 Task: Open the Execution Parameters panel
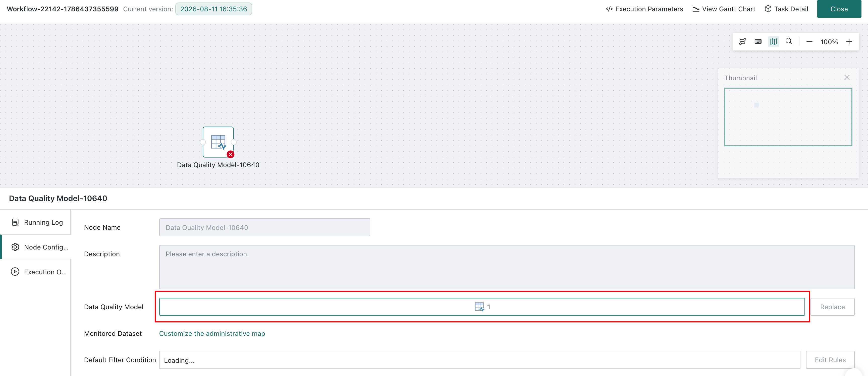tap(644, 9)
